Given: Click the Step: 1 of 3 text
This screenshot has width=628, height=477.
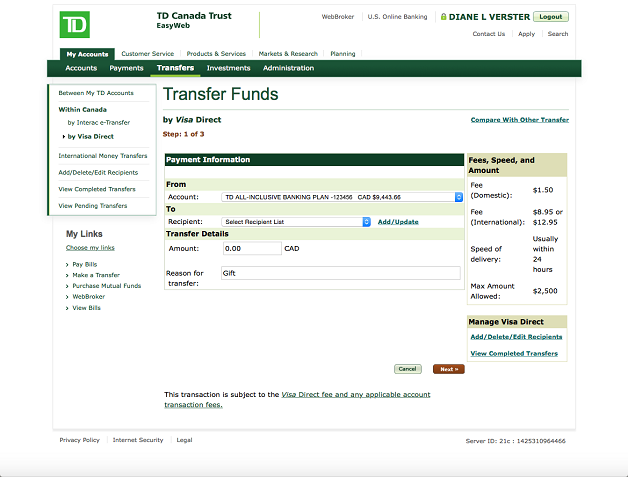Looking at the screenshot, I should tap(183, 134).
